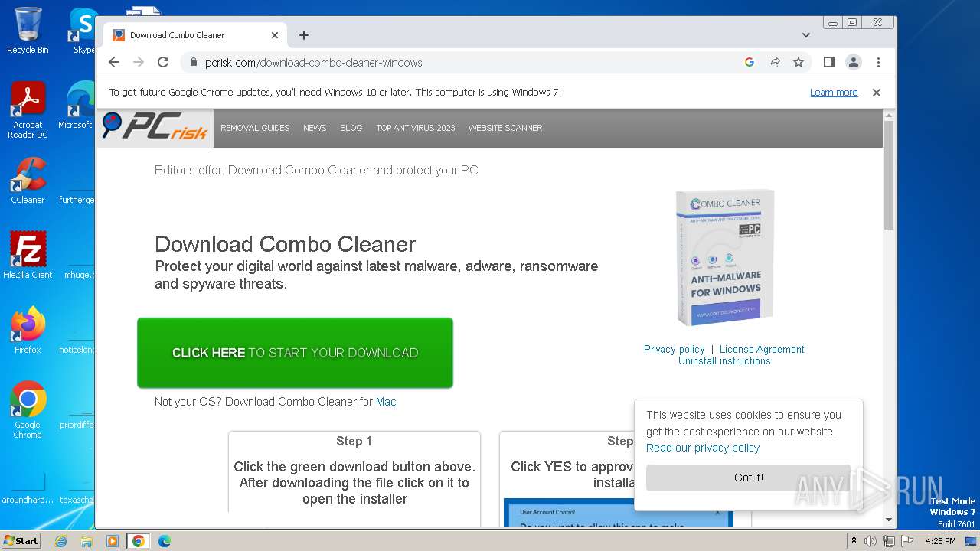This screenshot has height=551, width=980.
Task: Open the Privacy policy link
Action: 674,350
